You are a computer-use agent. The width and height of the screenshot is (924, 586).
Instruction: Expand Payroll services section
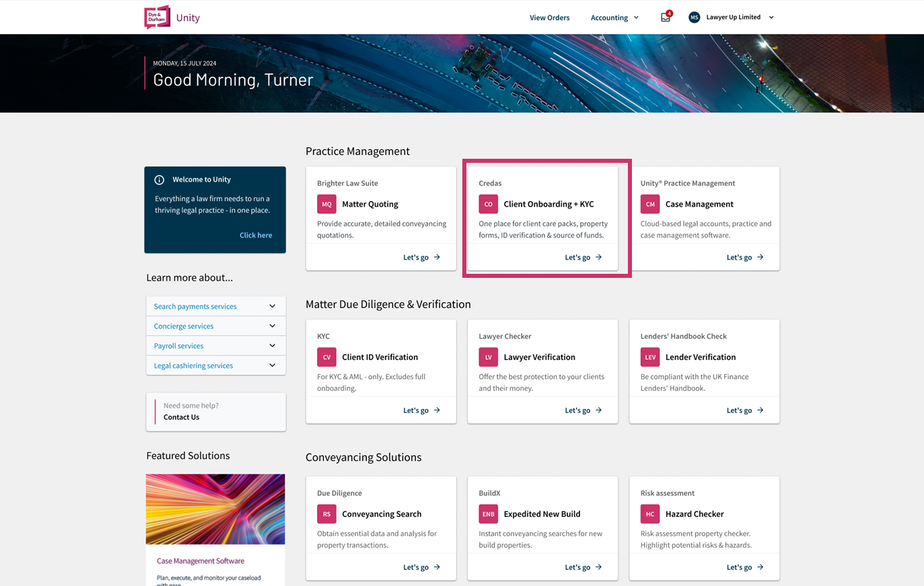pyautogui.click(x=215, y=346)
